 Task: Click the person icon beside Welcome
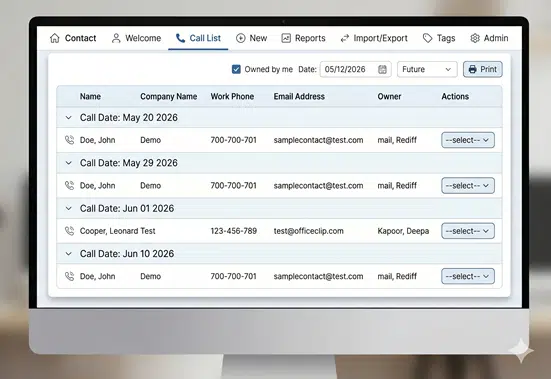(116, 38)
